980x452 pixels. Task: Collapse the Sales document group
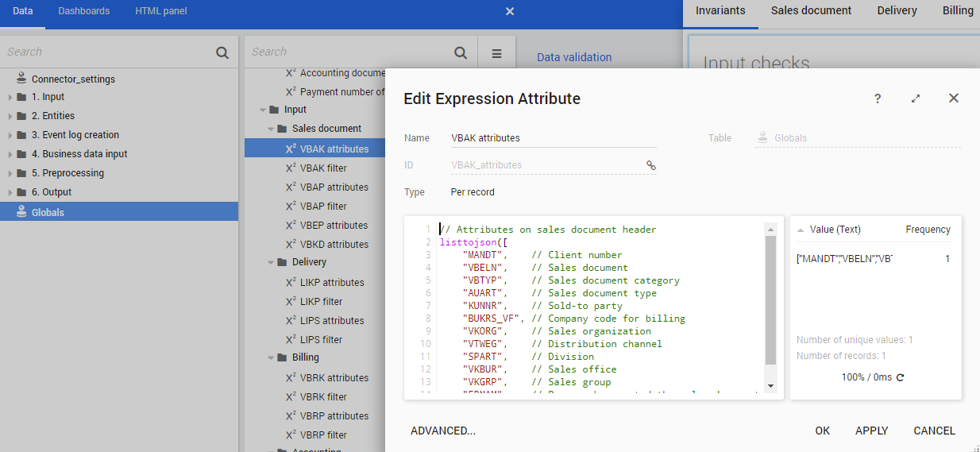coord(271,129)
